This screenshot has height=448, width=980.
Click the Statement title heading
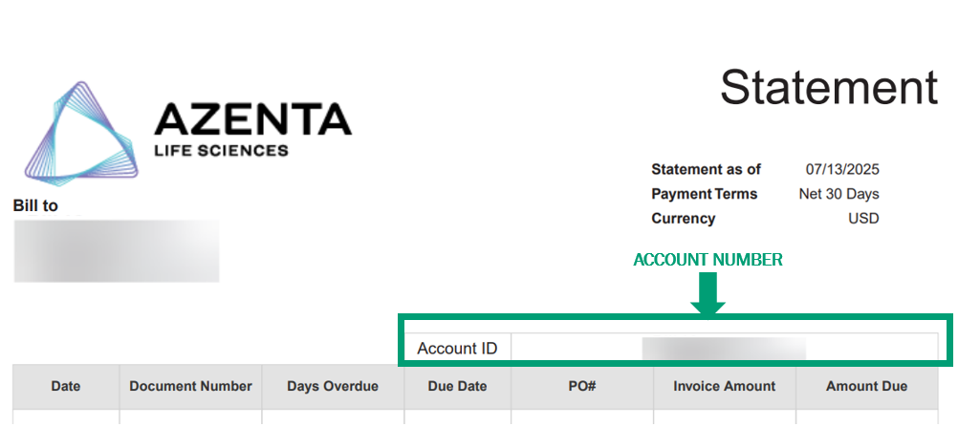pos(829,88)
